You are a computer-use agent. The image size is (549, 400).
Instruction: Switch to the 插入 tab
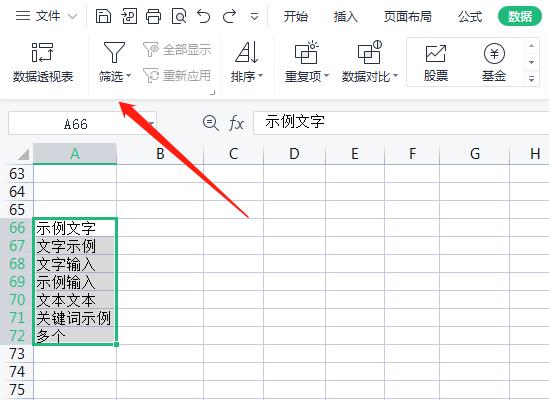click(x=345, y=16)
